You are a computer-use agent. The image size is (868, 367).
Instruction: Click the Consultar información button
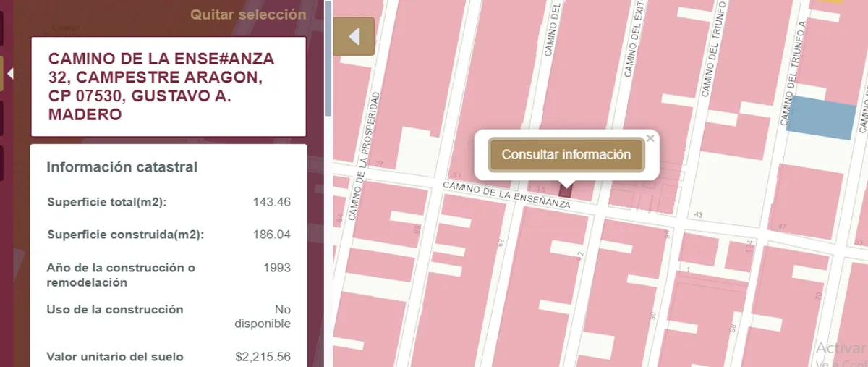pyautogui.click(x=566, y=154)
